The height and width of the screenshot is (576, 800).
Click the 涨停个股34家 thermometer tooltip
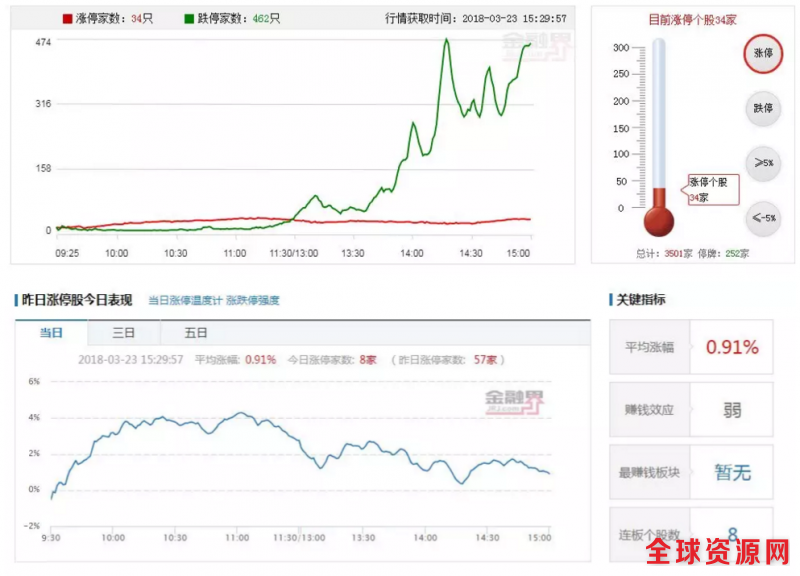(711, 189)
